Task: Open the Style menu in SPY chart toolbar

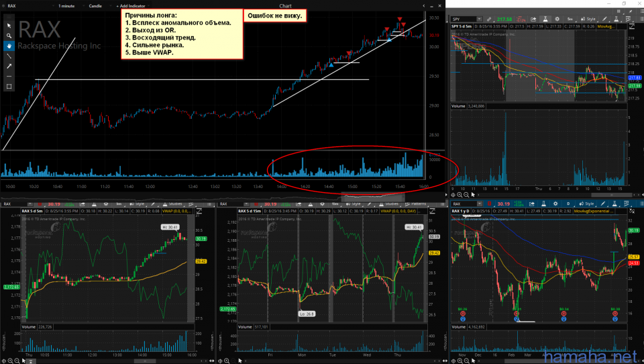Action: click(588, 19)
